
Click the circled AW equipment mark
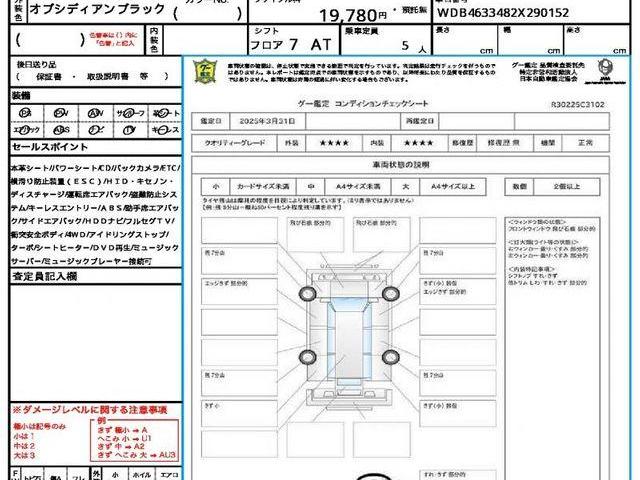(x=96, y=113)
